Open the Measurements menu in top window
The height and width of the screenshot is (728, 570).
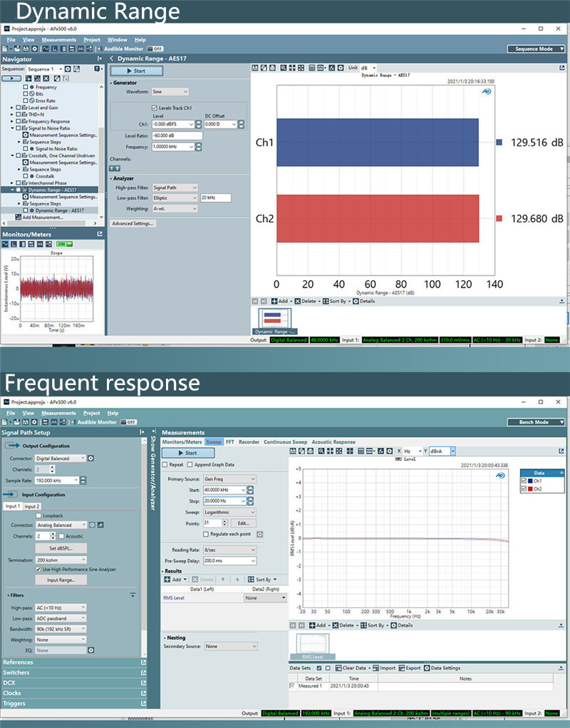[x=59, y=40]
